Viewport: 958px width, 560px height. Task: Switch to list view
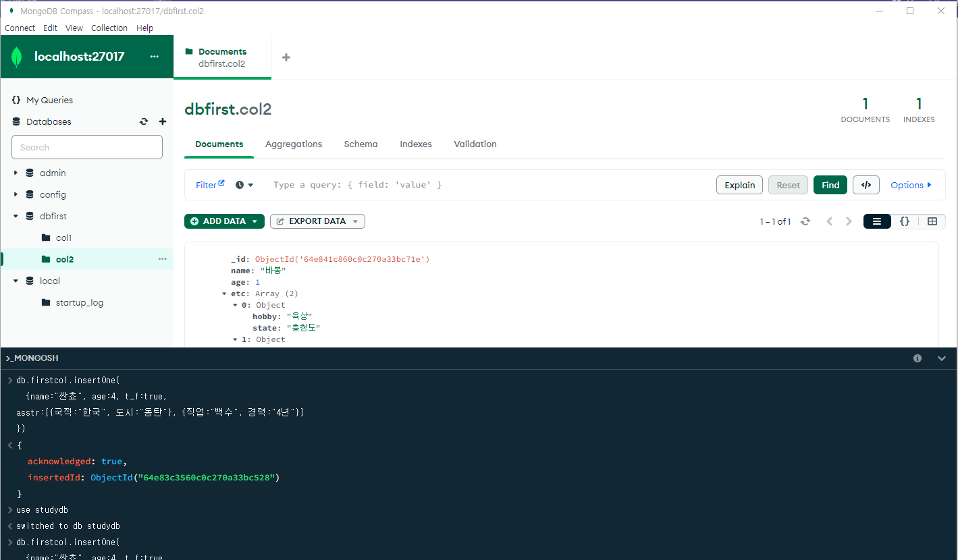point(877,221)
